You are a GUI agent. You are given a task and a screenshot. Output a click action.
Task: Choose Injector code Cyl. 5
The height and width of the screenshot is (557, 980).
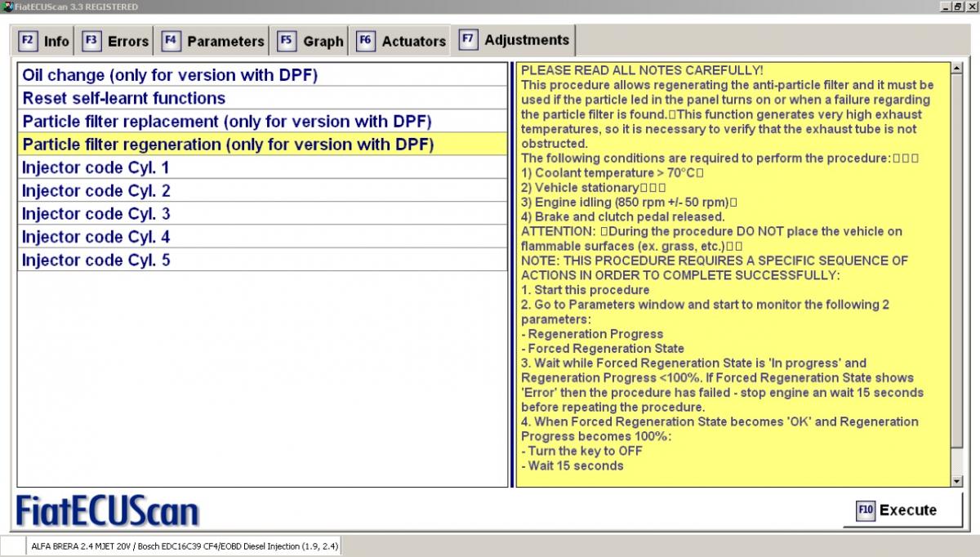click(x=262, y=260)
